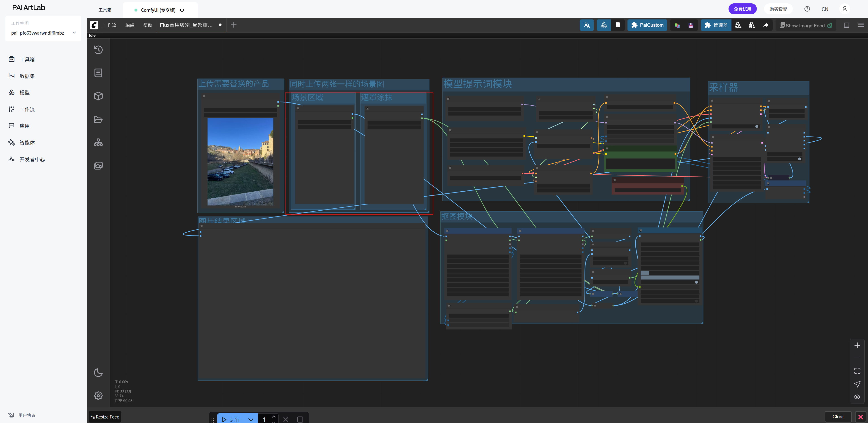The height and width of the screenshot is (423, 868).
Task: Open the 运行 run options dropdown arrow
Action: [251, 419]
